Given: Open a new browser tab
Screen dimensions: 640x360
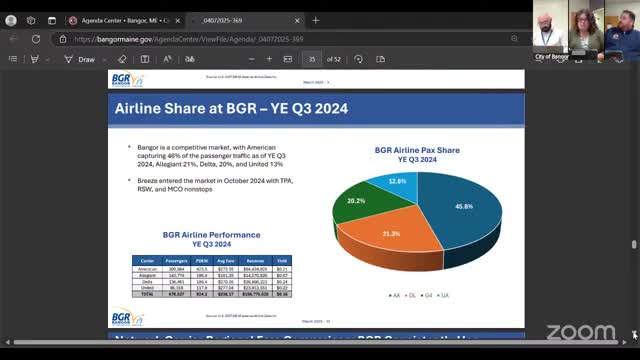Looking at the screenshot, I should click(316, 20).
